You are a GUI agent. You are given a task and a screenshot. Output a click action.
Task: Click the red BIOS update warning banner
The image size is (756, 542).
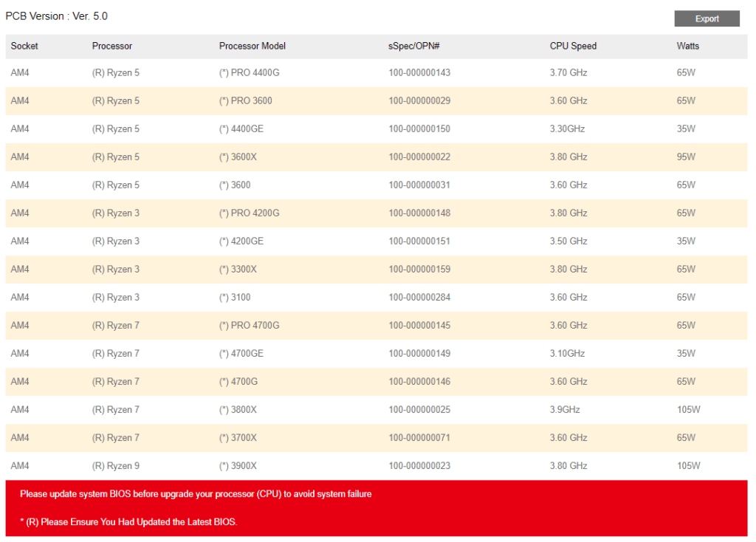pos(376,508)
